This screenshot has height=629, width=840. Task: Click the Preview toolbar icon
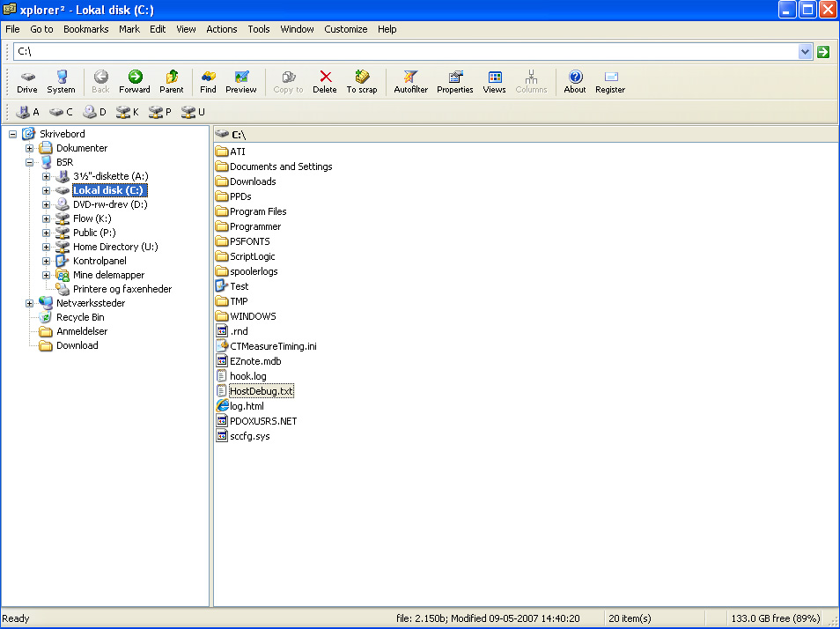coord(240,81)
